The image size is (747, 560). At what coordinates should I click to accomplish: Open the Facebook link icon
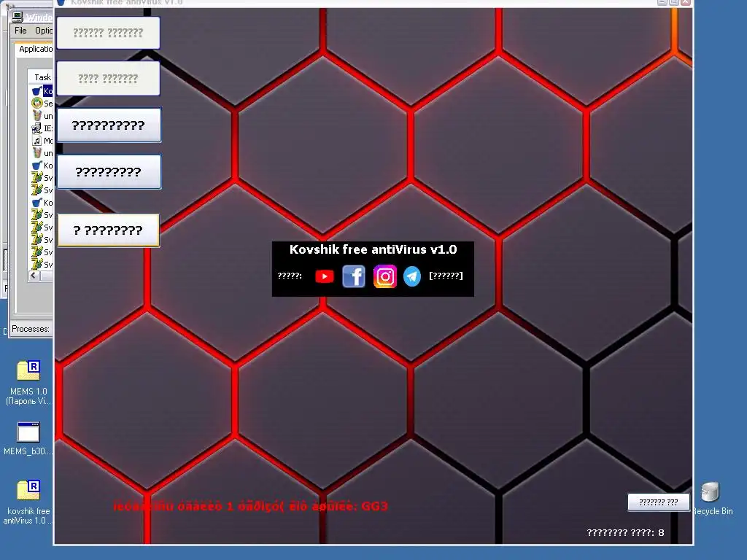(354, 276)
